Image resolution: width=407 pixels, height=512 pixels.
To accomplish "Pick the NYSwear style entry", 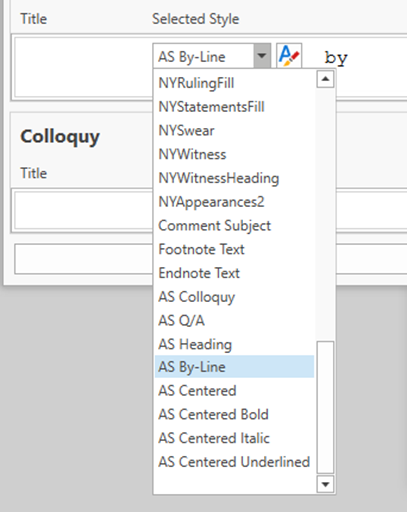I will click(235, 131).
